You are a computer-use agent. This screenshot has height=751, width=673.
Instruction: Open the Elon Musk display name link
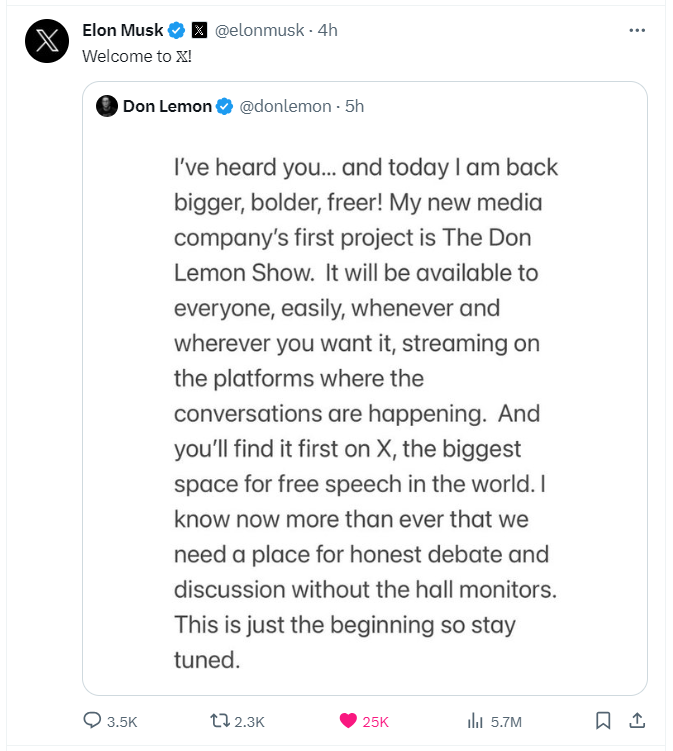pos(123,30)
